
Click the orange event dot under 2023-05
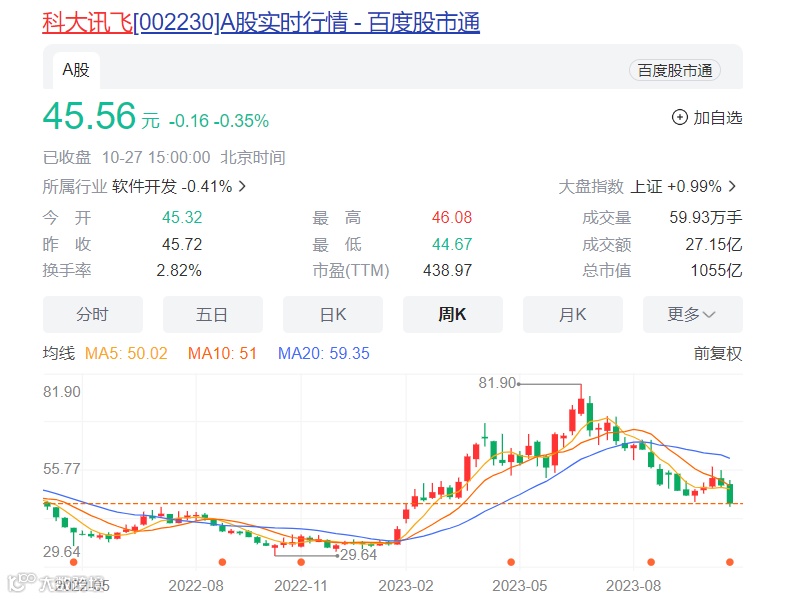[511, 562]
